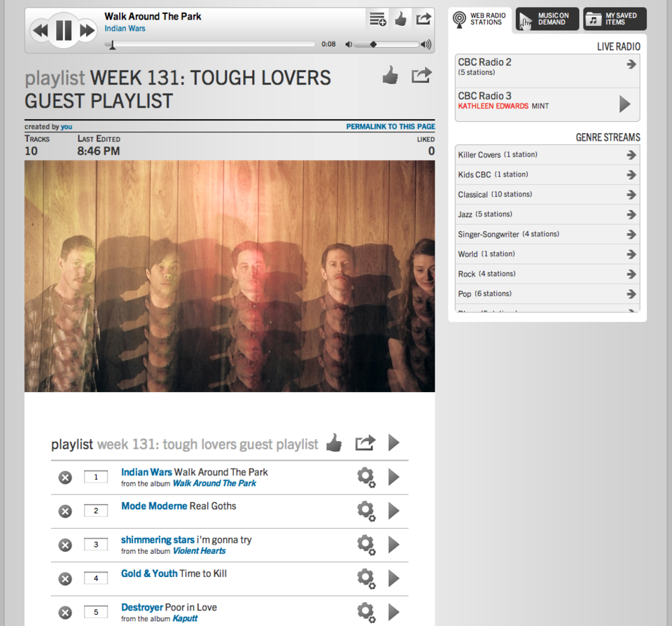The image size is (672, 626).
Task: Play Walk Around The Park track row
Action: pyautogui.click(x=394, y=477)
